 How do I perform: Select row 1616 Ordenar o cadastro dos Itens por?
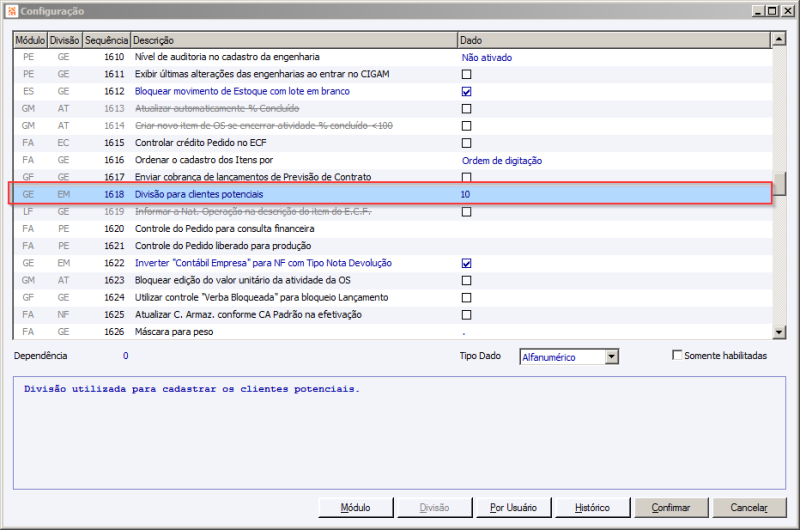click(x=392, y=160)
